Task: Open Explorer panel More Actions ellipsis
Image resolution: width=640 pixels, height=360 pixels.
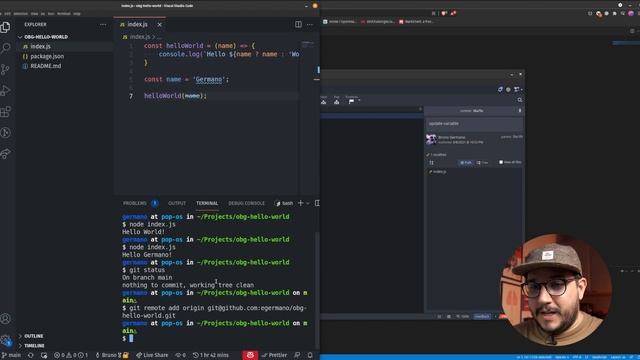Action: click(x=103, y=24)
